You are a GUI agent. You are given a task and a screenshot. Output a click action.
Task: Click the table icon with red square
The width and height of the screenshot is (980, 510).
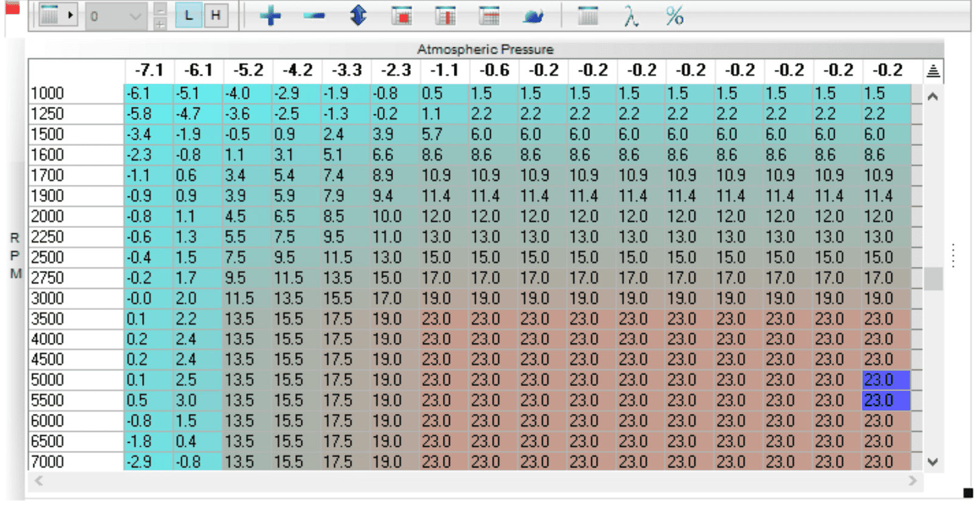point(401,16)
